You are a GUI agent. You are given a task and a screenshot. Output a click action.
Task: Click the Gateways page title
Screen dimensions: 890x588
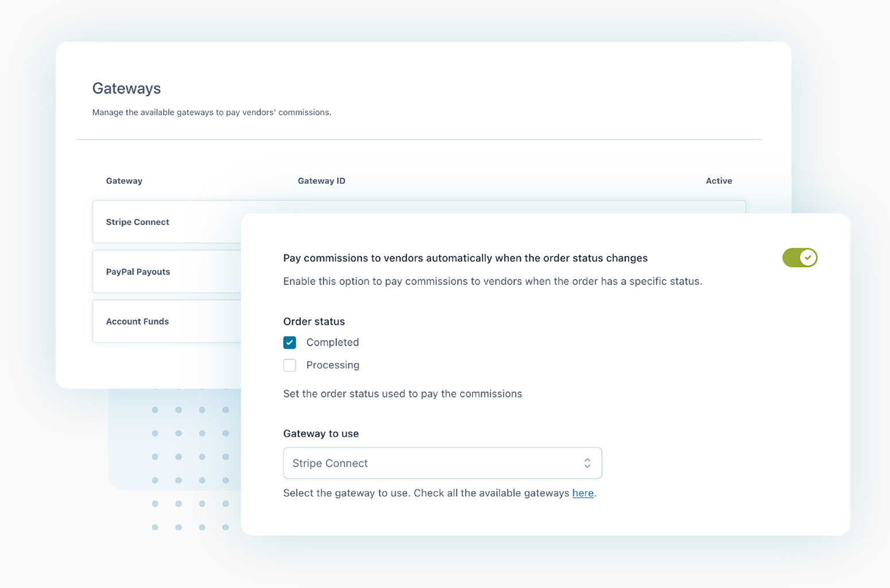(126, 88)
